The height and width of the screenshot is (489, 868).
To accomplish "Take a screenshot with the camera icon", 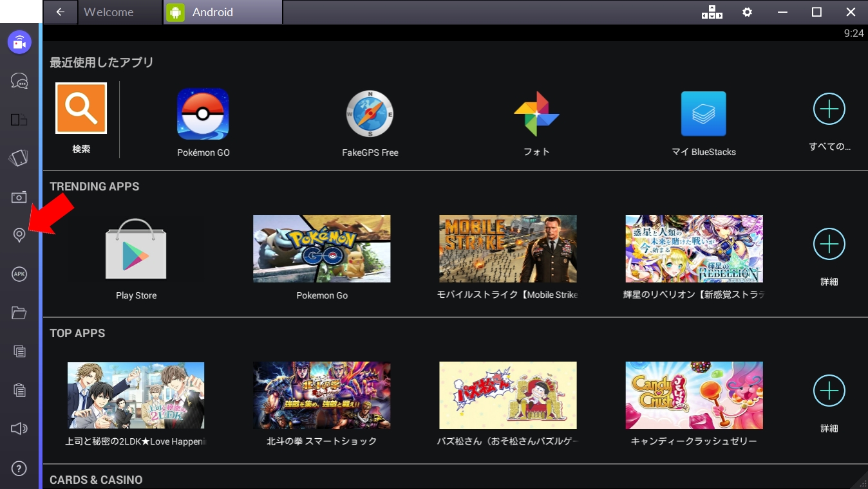I will pyautogui.click(x=19, y=197).
